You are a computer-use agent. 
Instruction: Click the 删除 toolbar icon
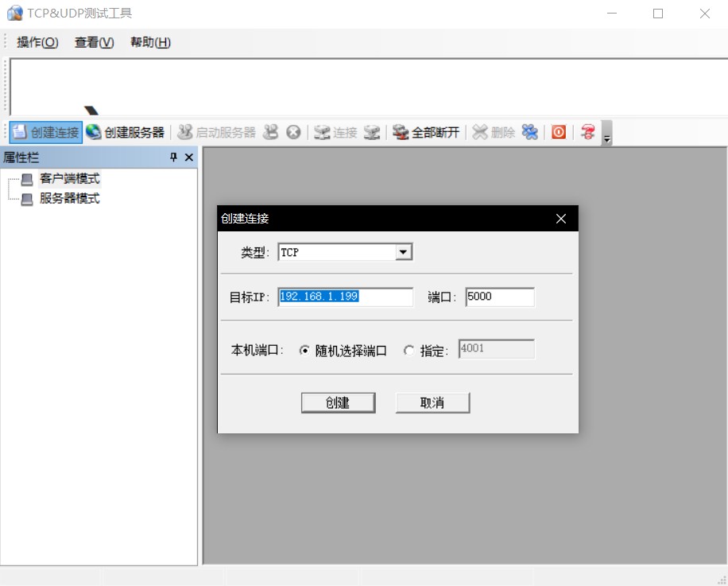tap(479, 132)
